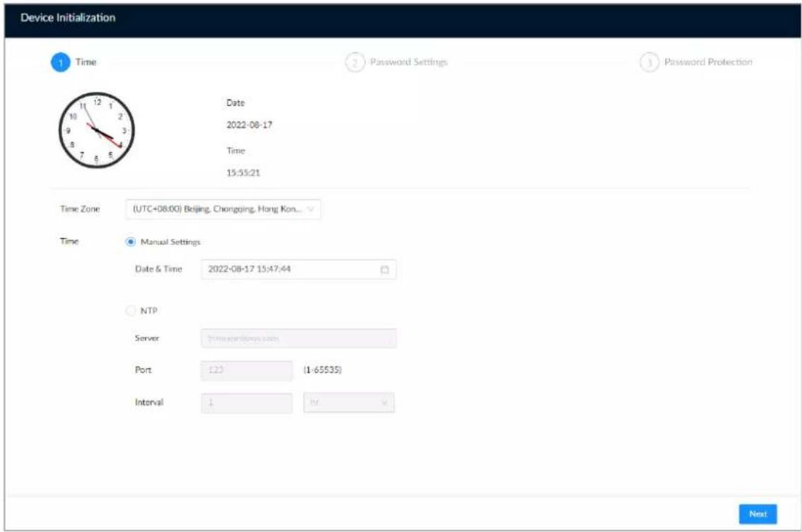The image size is (802, 532).
Task: Click the Time Zone label
Action: pyautogui.click(x=80, y=208)
